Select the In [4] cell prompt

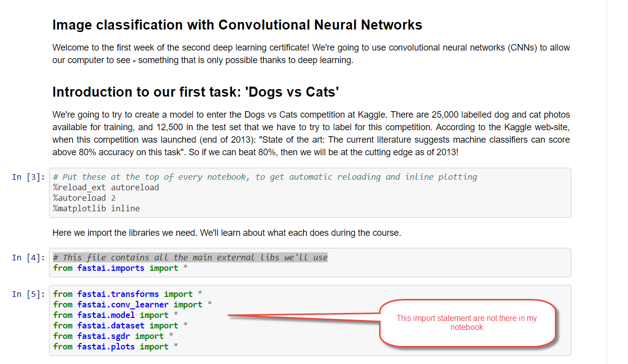pos(29,257)
